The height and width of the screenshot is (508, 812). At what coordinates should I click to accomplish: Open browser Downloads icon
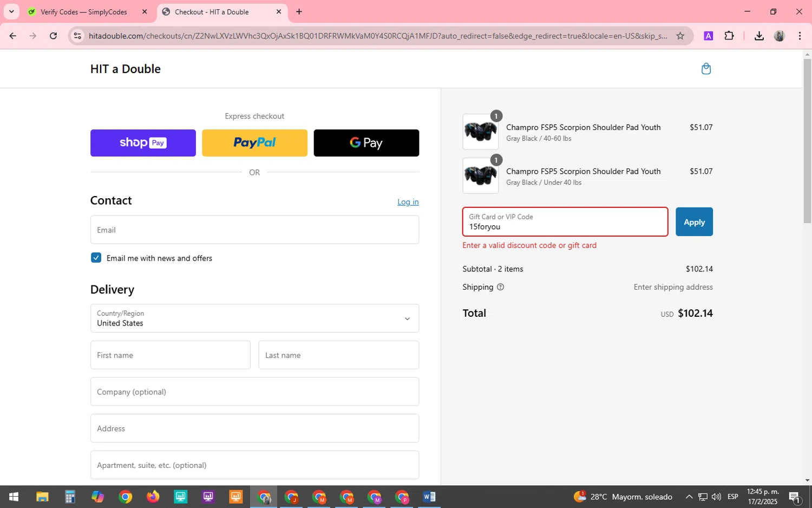pos(759,36)
